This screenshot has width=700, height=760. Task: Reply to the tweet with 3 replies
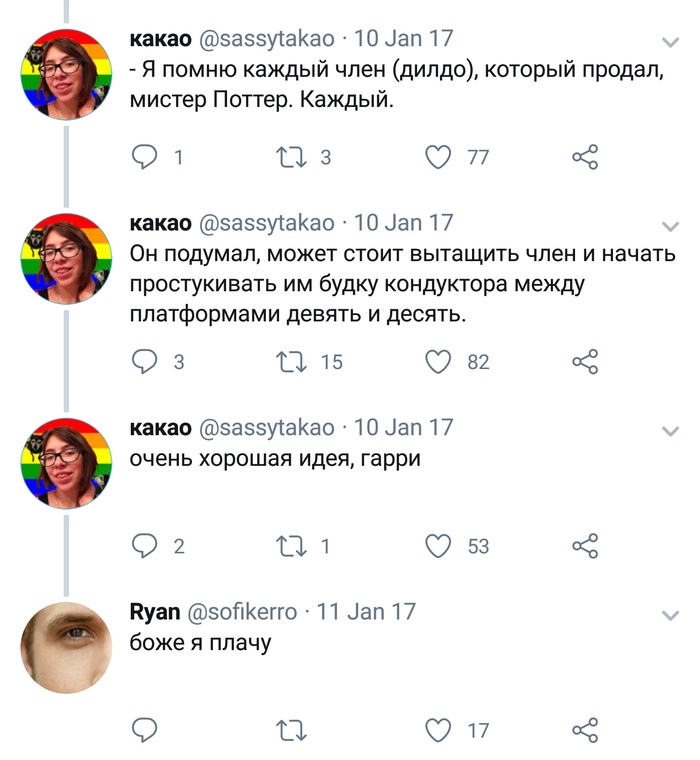point(146,362)
